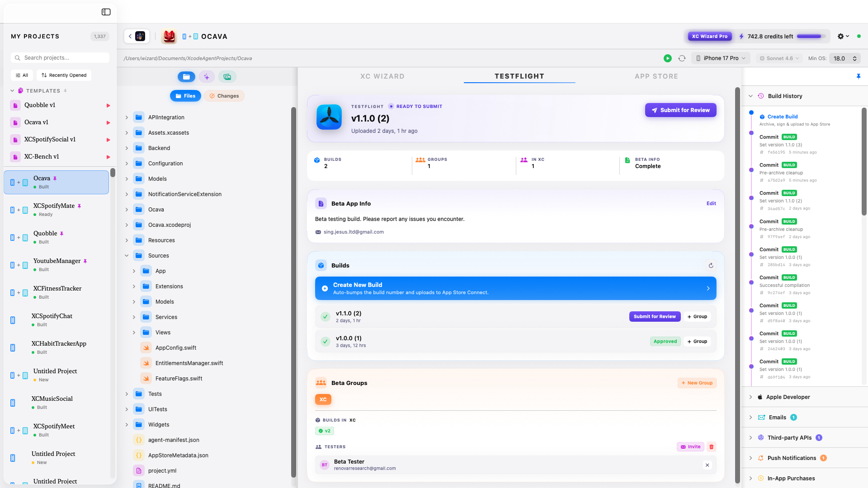Click Create New Build banner
868x488 pixels.
(x=515, y=288)
